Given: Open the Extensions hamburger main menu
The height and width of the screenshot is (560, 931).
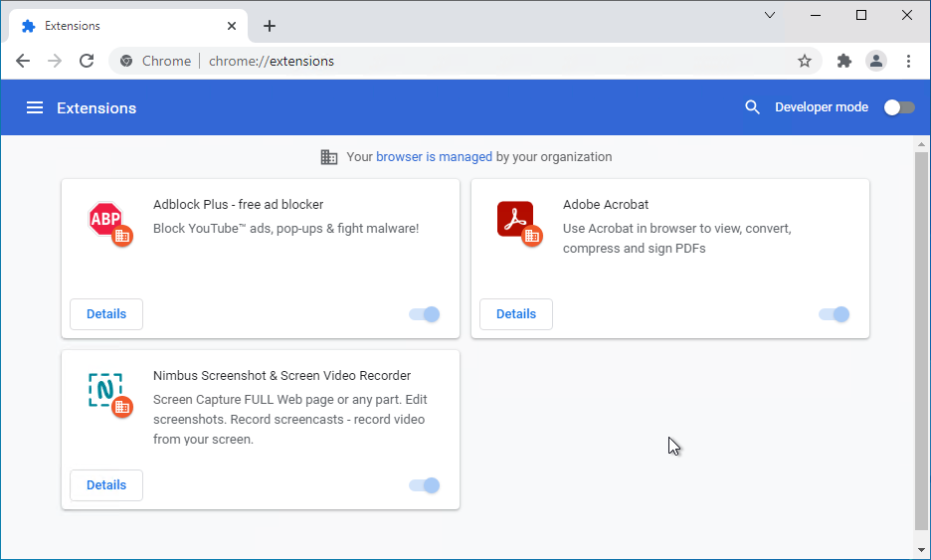Looking at the screenshot, I should pyautogui.click(x=35, y=107).
